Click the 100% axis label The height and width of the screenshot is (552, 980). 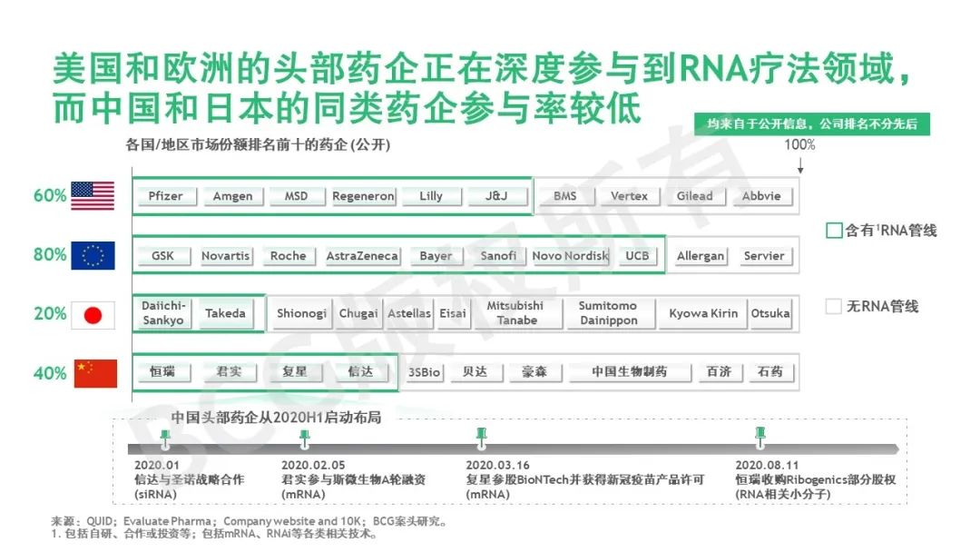pos(799,145)
